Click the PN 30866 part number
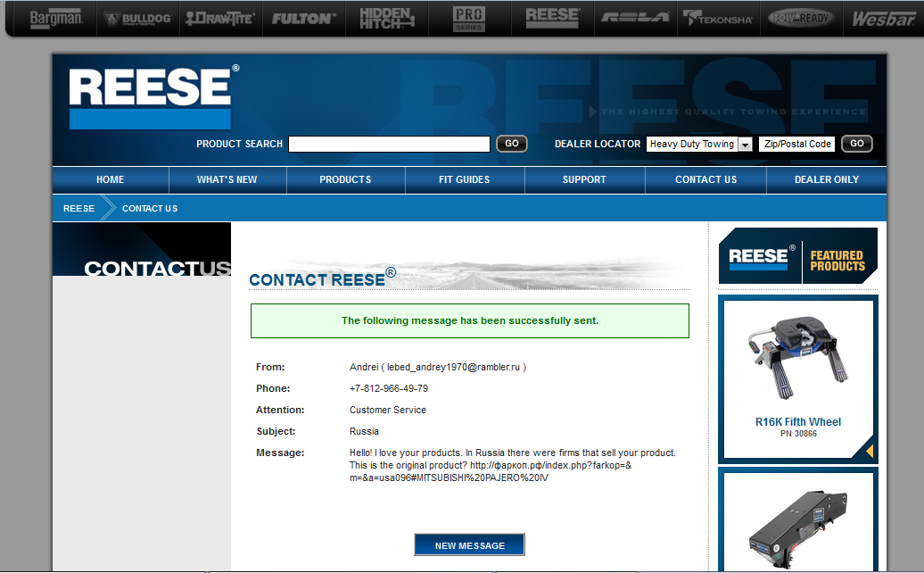Viewport: 924px width, 573px height. 798,434
